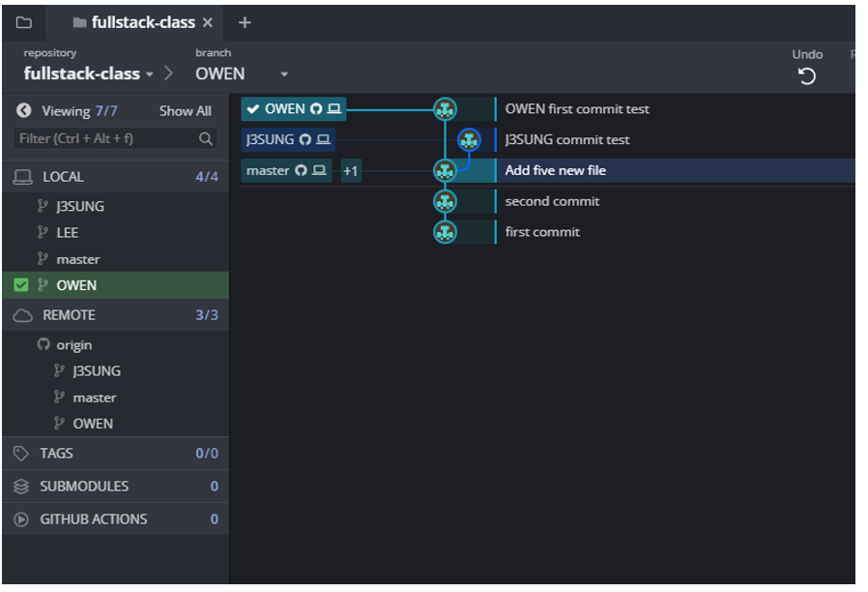Open the OWEN branch dropdown arrow
The width and height of the screenshot is (868, 592).
tap(284, 74)
